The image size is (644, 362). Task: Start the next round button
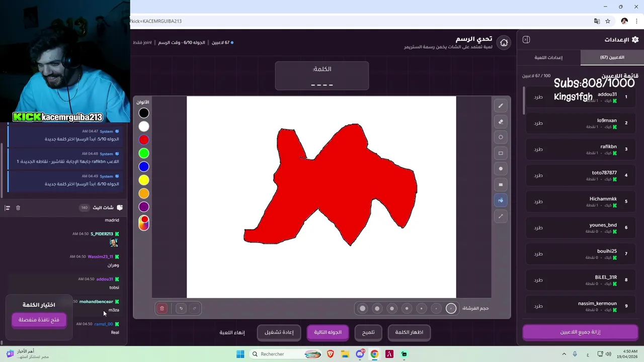(328, 332)
